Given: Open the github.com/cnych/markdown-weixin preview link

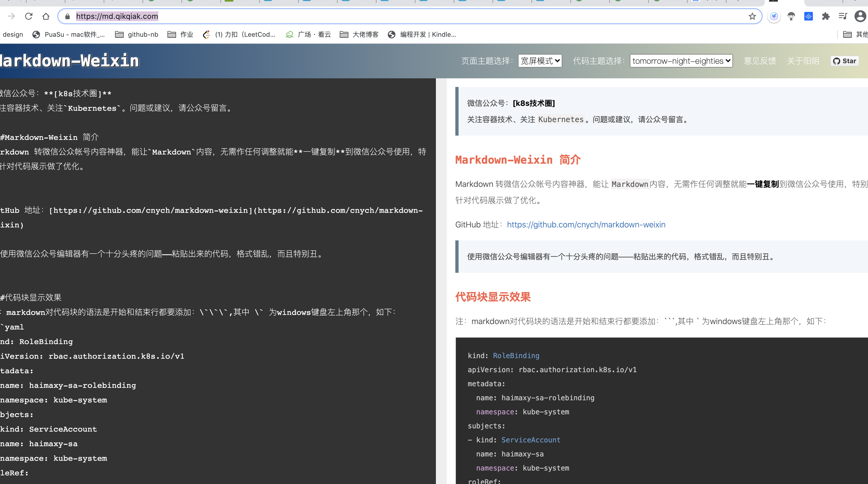Looking at the screenshot, I should point(586,224).
